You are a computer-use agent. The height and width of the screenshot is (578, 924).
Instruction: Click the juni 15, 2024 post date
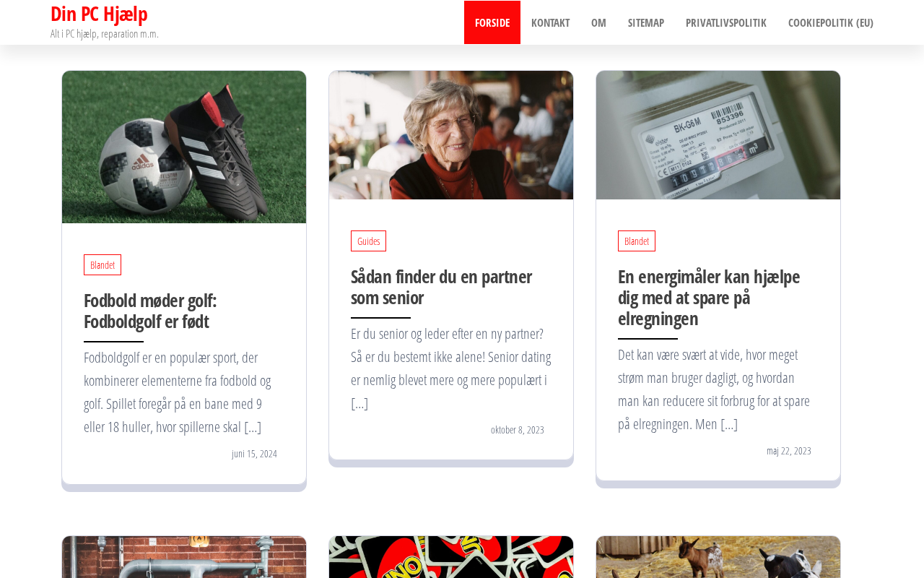pos(254,454)
